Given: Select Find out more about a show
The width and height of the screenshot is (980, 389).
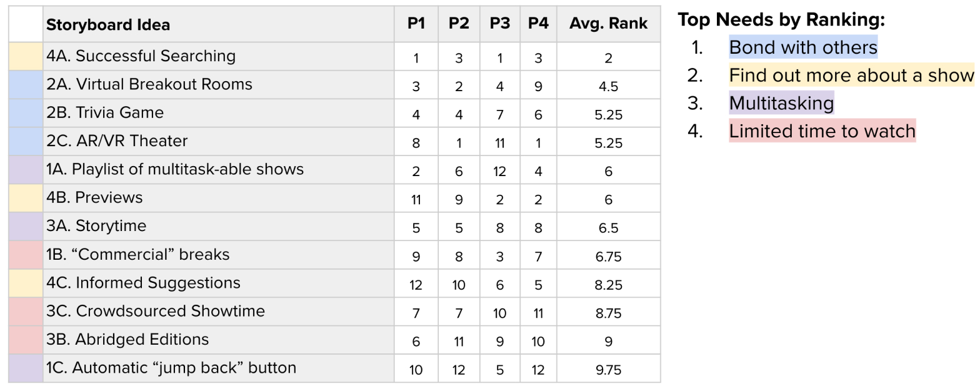Looking at the screenshot, I should [851, 75].
